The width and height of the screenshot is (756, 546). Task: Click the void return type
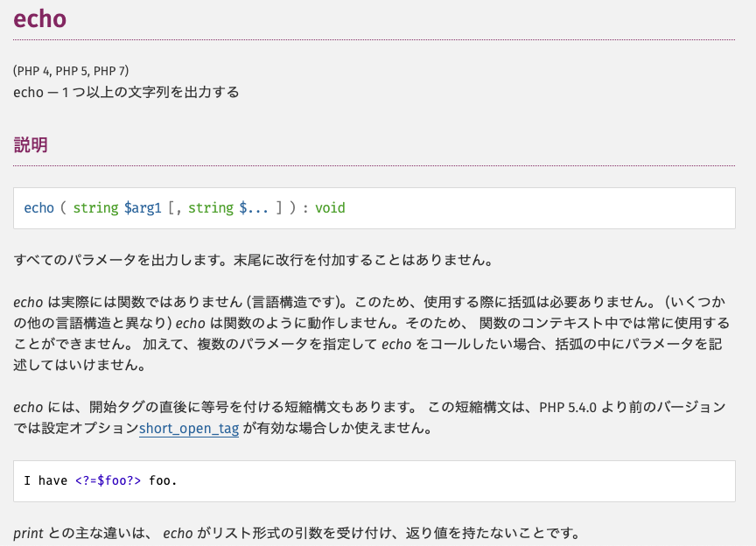tap(330, 208)
